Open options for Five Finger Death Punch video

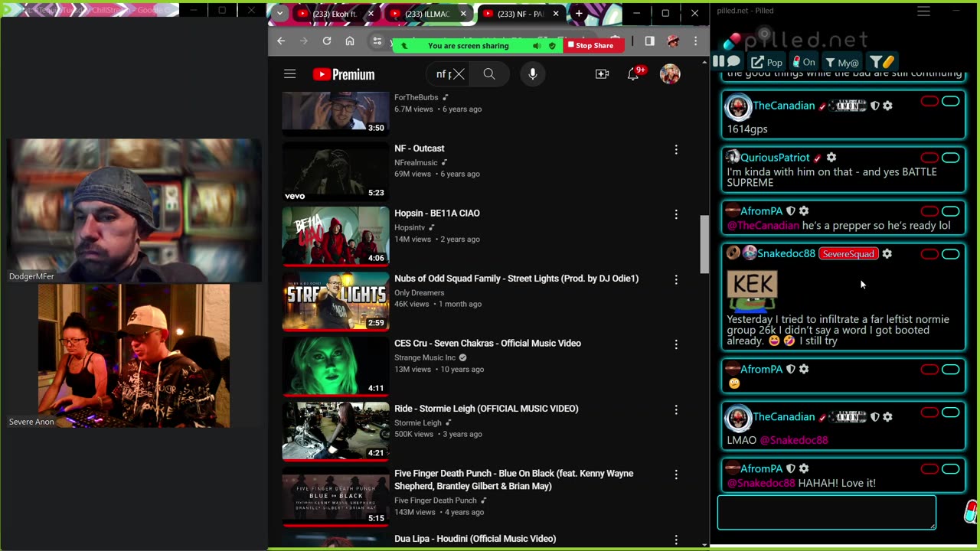[x=676, y=475]
